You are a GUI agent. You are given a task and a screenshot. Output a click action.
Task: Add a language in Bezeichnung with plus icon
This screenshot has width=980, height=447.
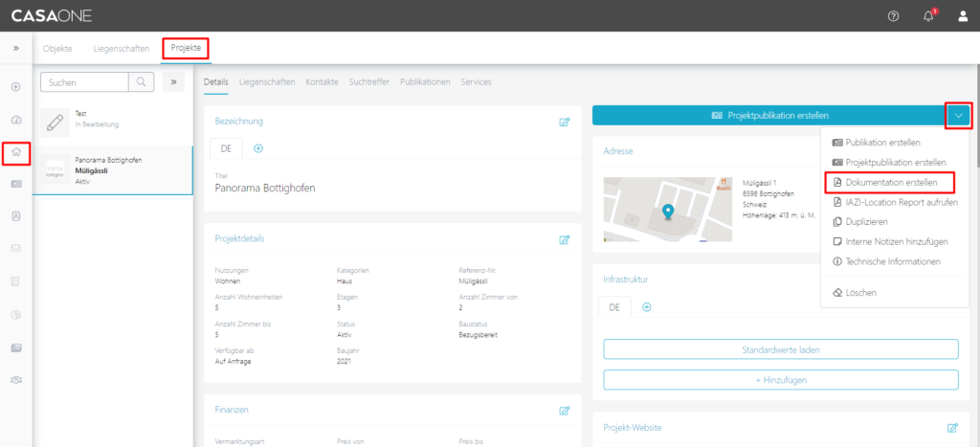(258, 148)
